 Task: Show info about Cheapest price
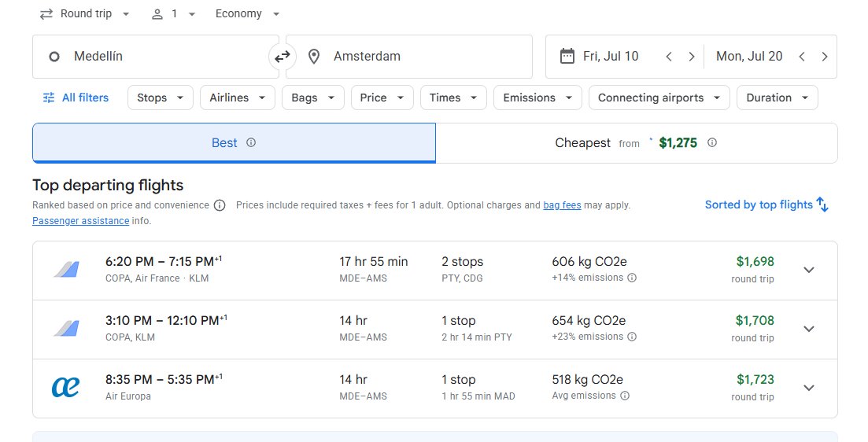(x=712, y=142)
